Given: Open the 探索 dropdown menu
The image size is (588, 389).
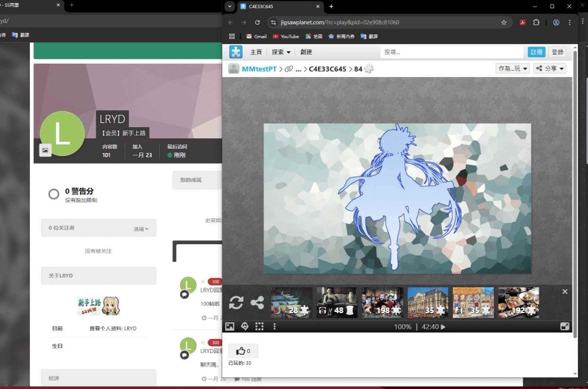Looking at the screenshot, I should 281,52.
